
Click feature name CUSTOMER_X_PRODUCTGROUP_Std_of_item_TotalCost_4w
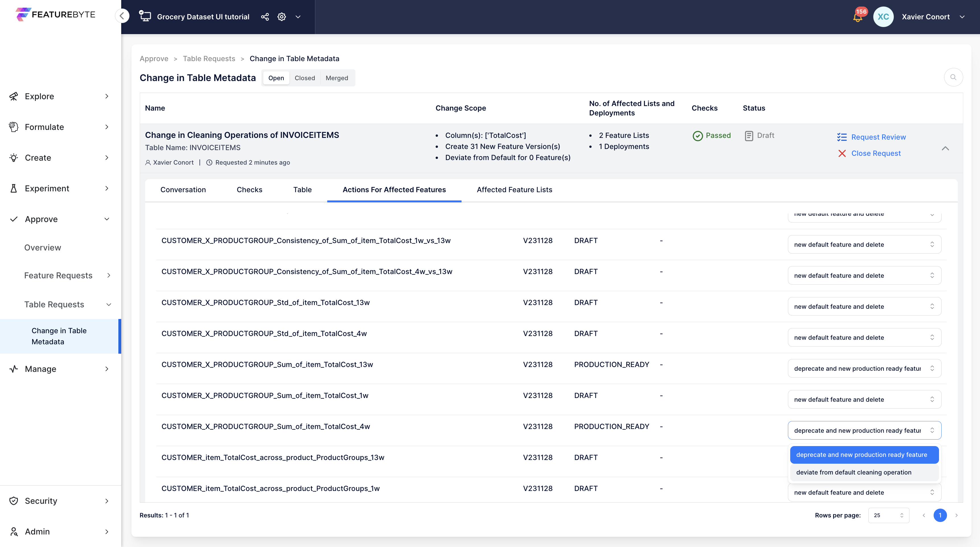pyautogui.click(x=264, y=333)
